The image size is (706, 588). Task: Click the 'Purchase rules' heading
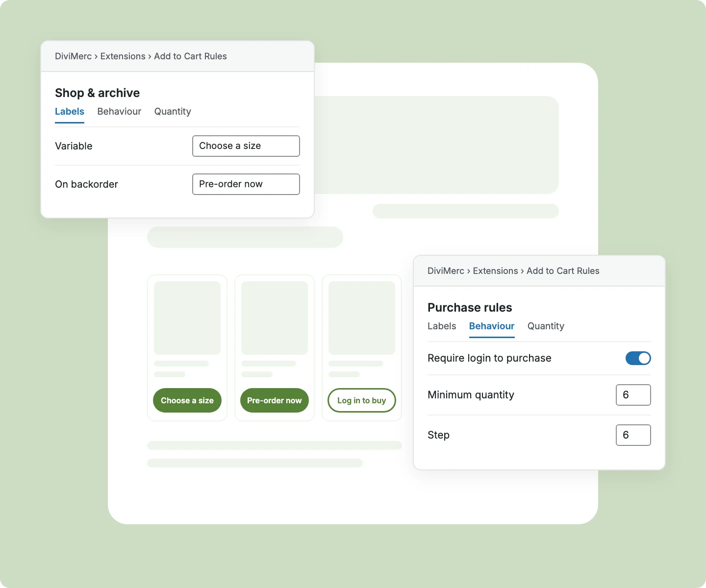470,308
